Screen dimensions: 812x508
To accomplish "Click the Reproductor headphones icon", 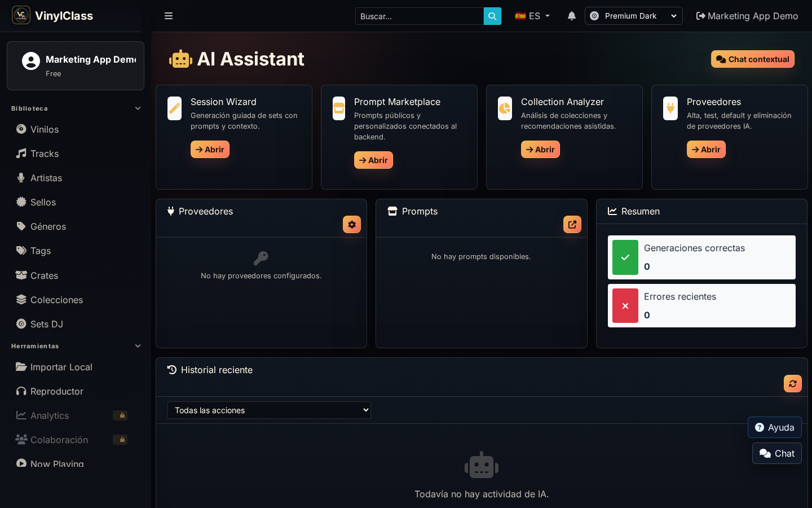I will pos(21,391).
